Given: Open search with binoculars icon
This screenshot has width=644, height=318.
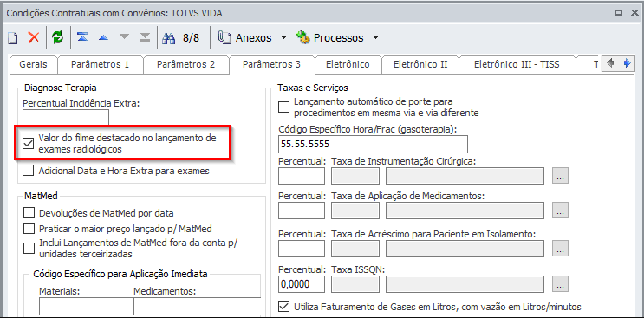Looking at the screenshot, I should [x=169, y=38].
